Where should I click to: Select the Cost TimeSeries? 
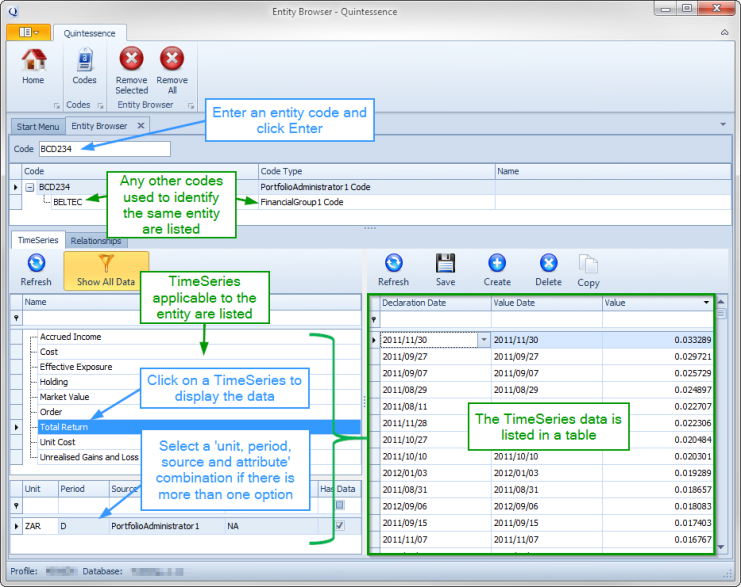49,352
